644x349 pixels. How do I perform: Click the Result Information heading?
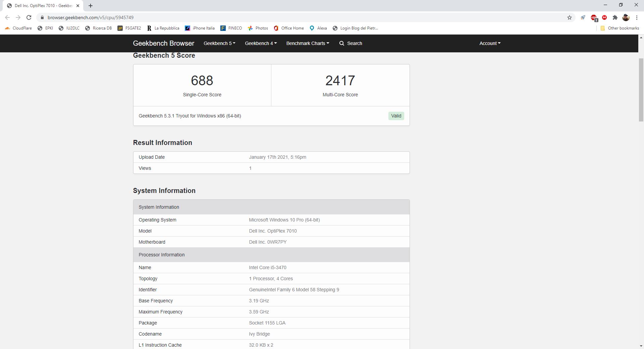pyautogui.click(x=162, y=143)
